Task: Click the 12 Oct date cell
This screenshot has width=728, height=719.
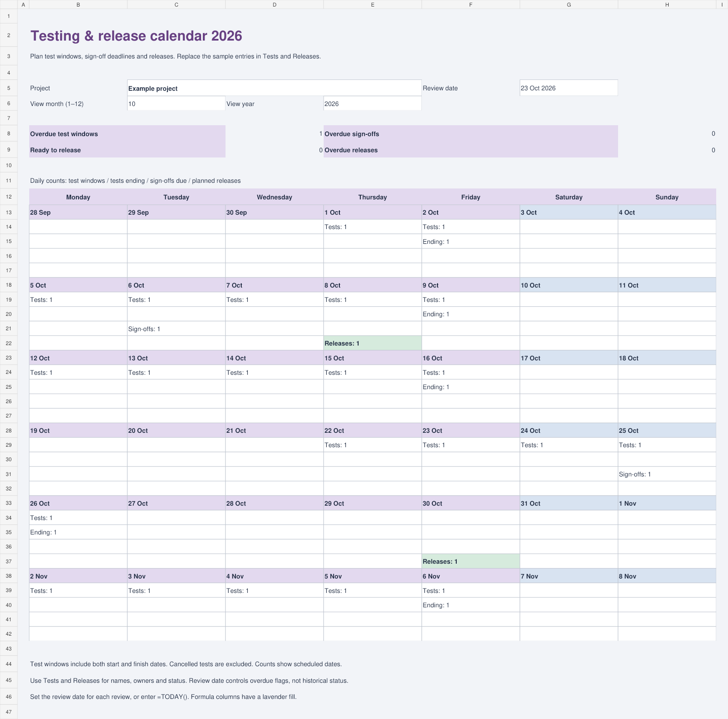Action: coord(78,358)
